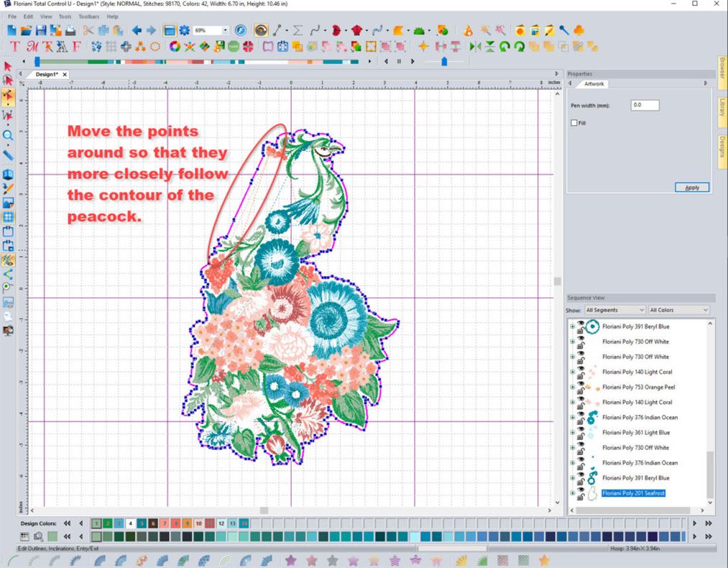
Task: Click the Print toolbar icon
Action: coord(70,30)
